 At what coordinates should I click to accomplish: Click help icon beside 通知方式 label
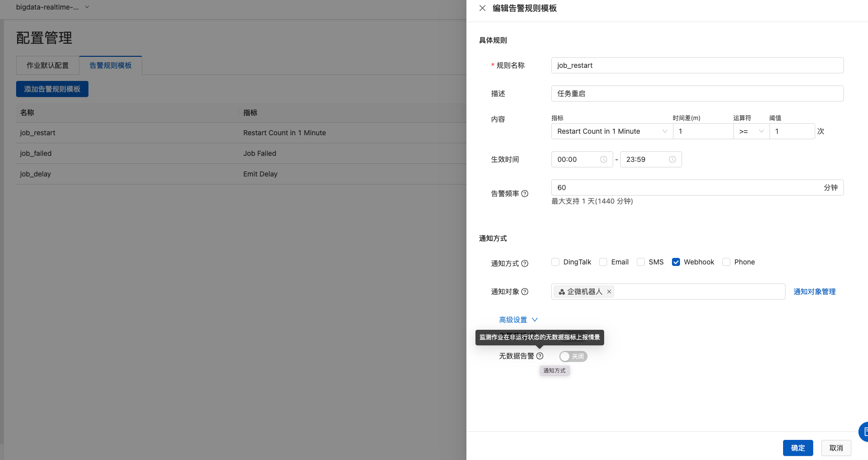pyautogui.click(x=525, y=263)
